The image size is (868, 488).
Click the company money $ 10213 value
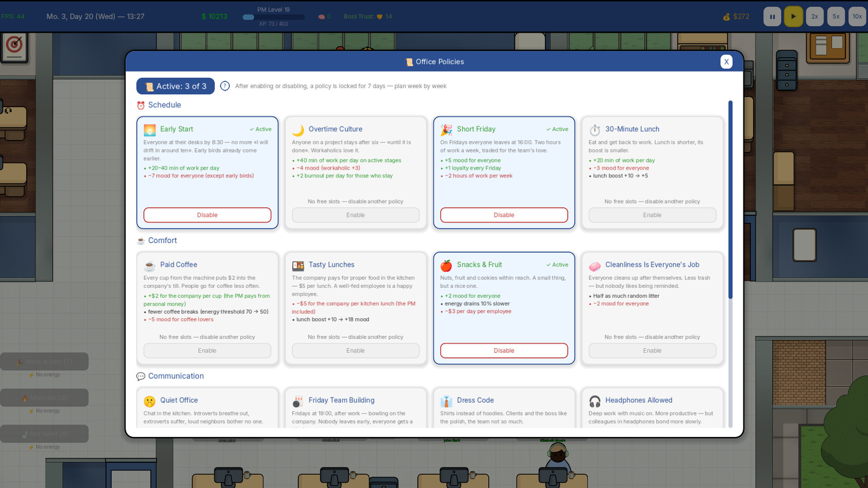tap(214, 17)
